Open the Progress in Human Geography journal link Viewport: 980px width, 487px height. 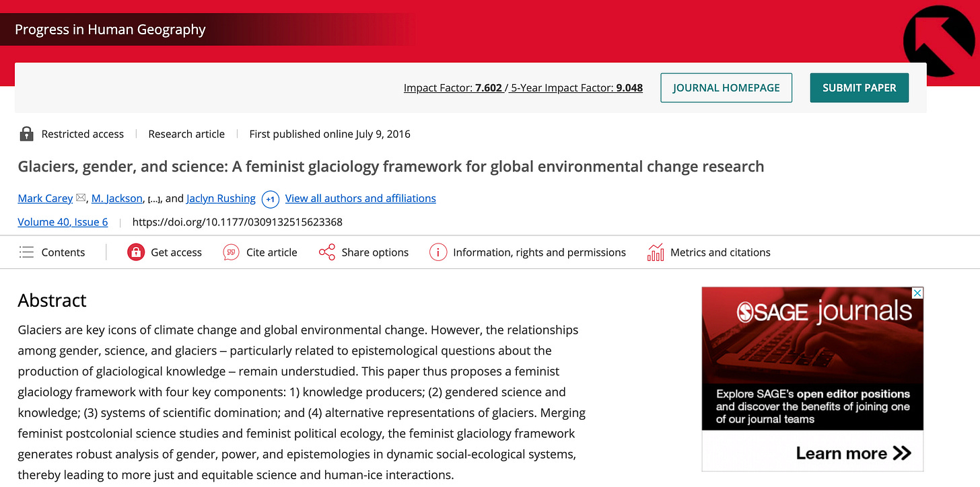[110, 30]
